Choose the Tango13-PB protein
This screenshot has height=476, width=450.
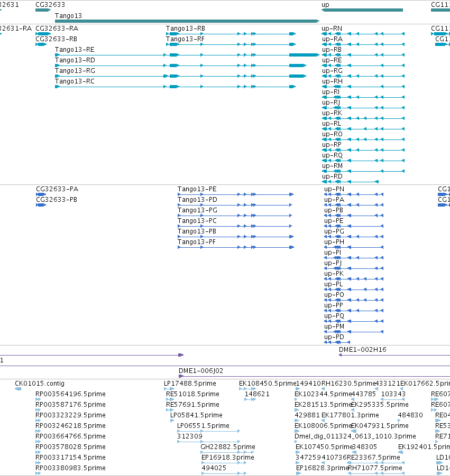pyautogui.click(x=197, y=231)
